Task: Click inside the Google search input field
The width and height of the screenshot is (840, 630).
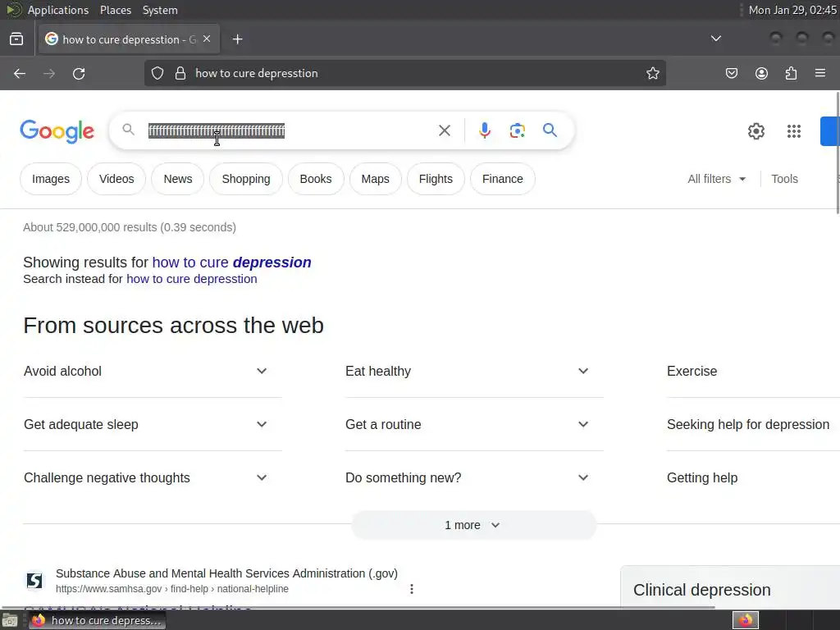Action: (x=290, y=130)
